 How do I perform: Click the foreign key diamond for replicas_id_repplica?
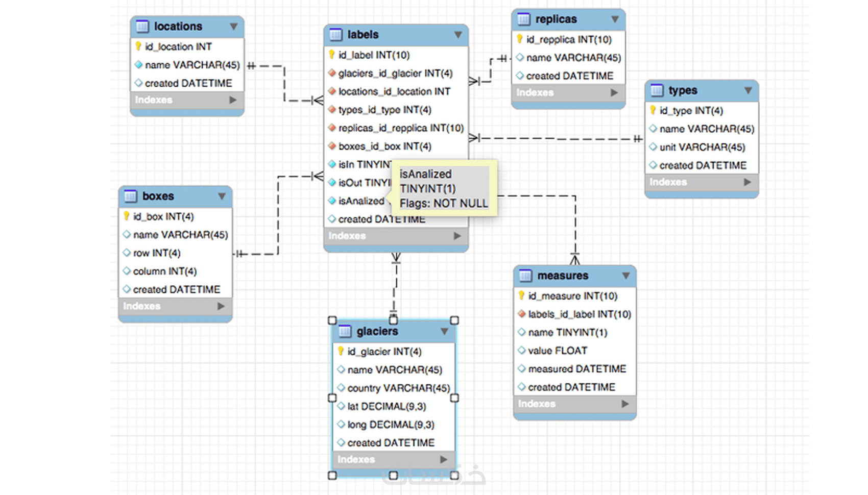point(332,128)
